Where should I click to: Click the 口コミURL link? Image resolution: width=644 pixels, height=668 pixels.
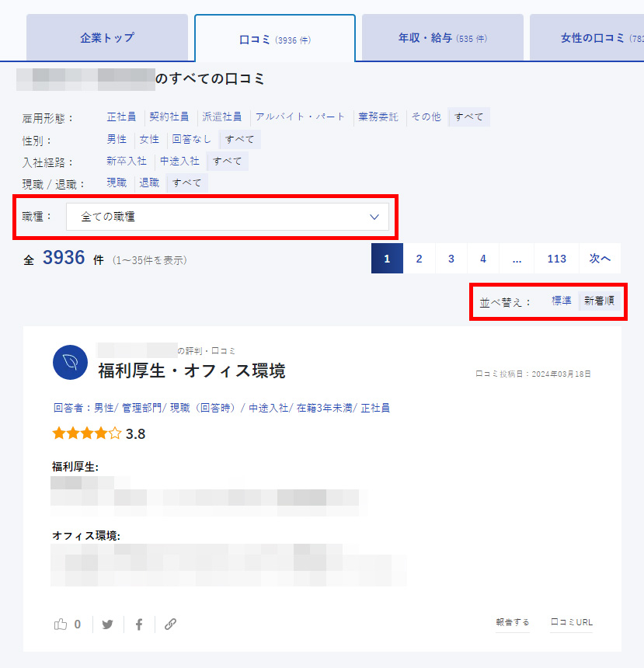click(x=571, y=622)
